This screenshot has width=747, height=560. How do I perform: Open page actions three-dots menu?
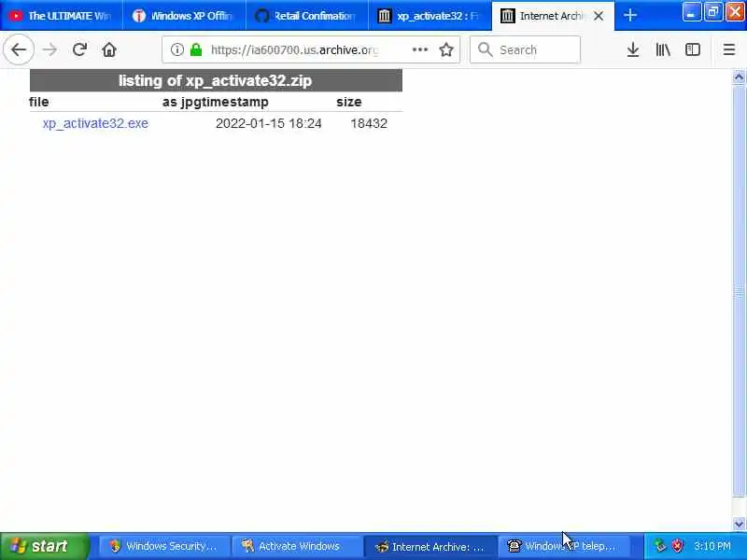click(x=419, y=49)
